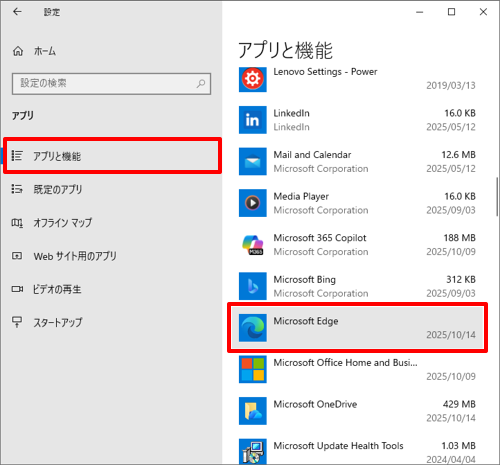Click the 312 KB size value
Image resolution: width=500 pixels, height=465 pixels.
pyautogui.click(x=461, y=279)
